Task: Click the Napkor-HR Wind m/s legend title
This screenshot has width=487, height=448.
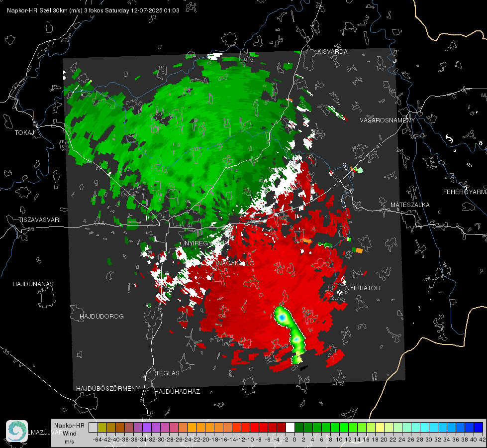Action: 69,434
